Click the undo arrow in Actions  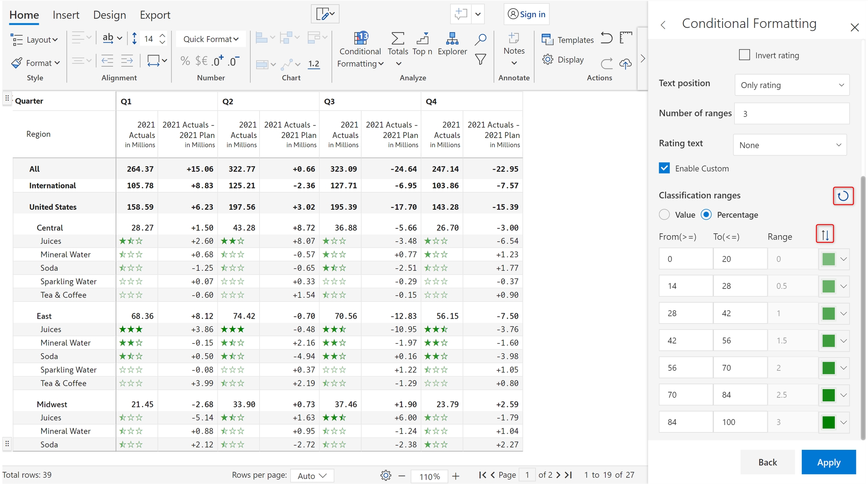606,38
